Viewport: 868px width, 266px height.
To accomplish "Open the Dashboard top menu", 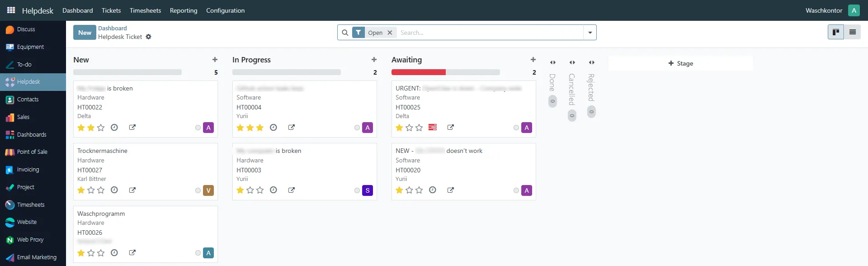I will point(78,10).
